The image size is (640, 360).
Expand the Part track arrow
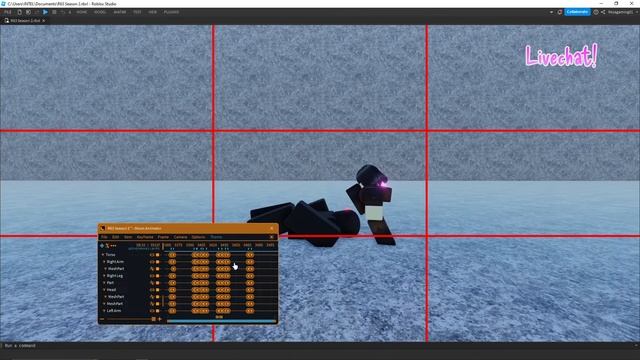point(104,282)
